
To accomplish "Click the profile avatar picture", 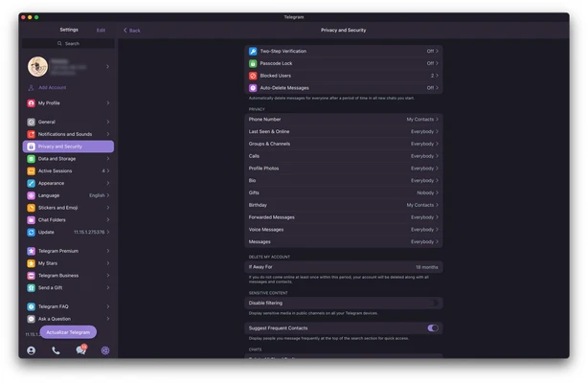I will click(x=38, y=67).
